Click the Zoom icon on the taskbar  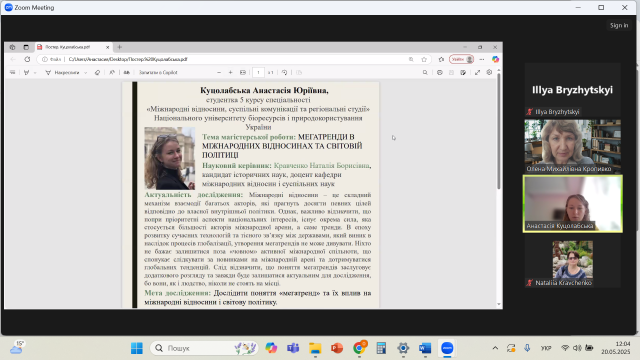click(447, 348)
